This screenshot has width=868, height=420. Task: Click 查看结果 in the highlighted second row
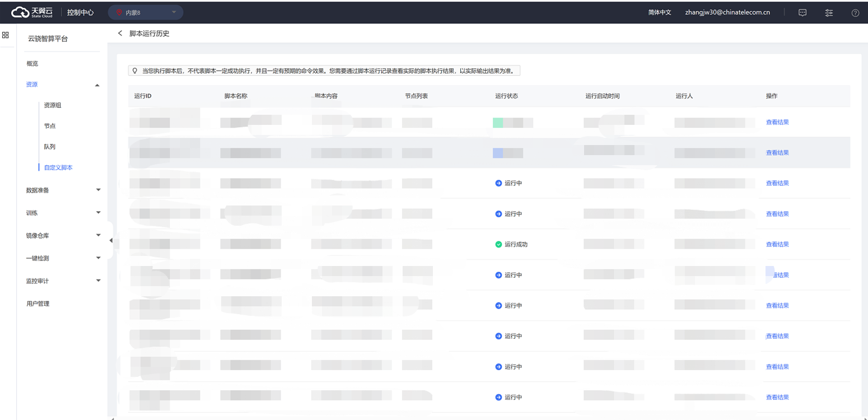pos(777,152)
